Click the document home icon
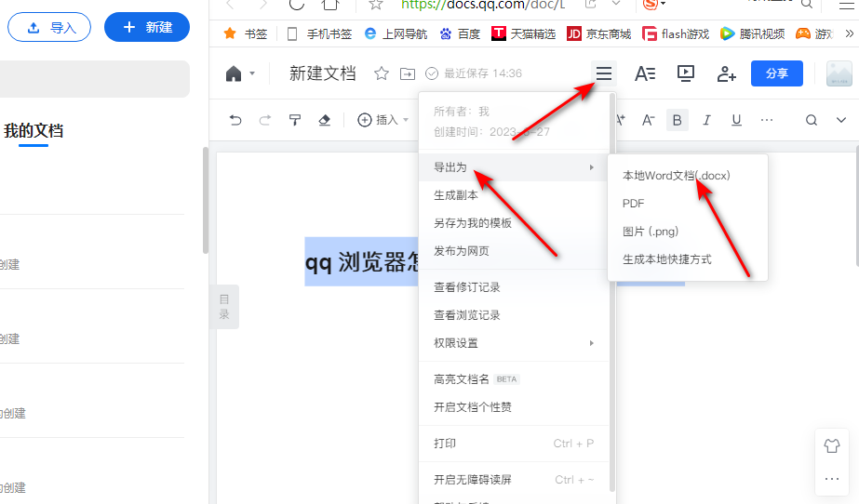Viewport: 859px width, 504px height. (x=234, y=73)
